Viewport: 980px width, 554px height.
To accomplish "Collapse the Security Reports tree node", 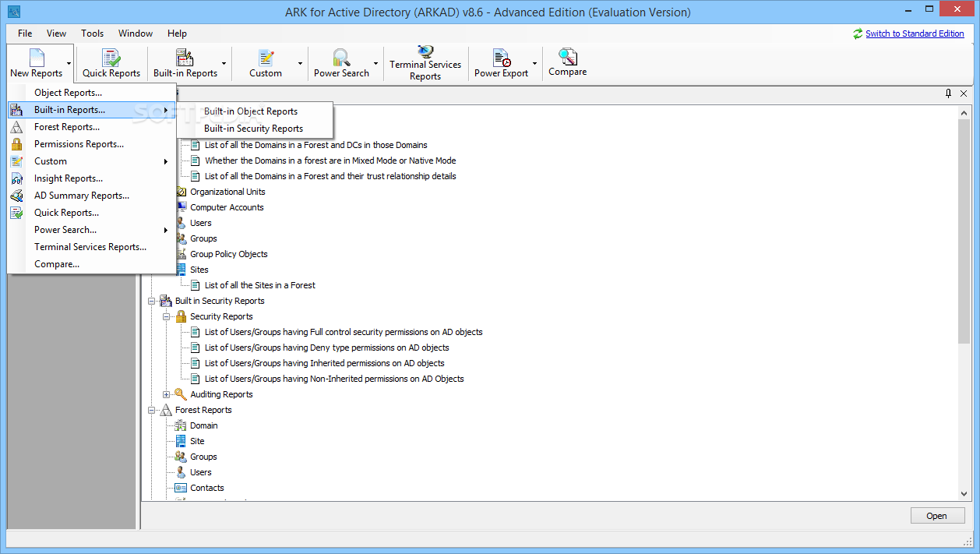I will coord(166,316).
